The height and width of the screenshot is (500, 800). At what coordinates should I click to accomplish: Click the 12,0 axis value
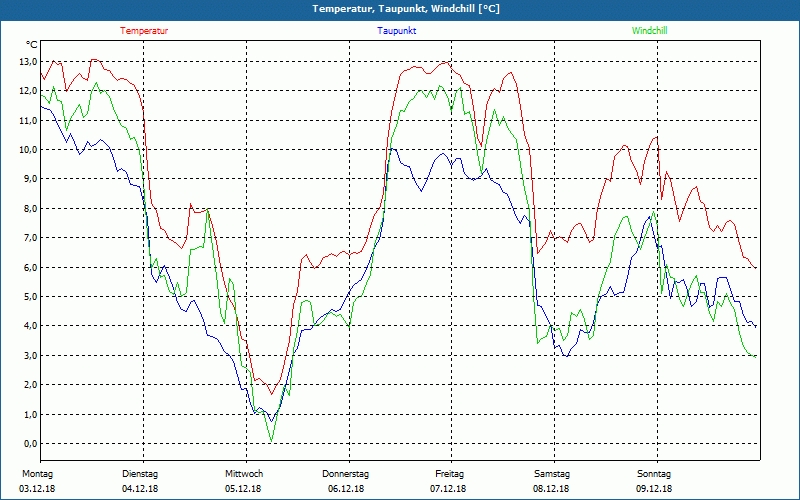[x=30, y=91]
